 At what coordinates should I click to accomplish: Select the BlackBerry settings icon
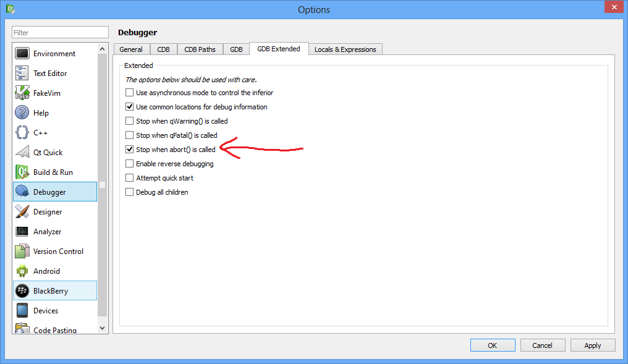[20, 290]
